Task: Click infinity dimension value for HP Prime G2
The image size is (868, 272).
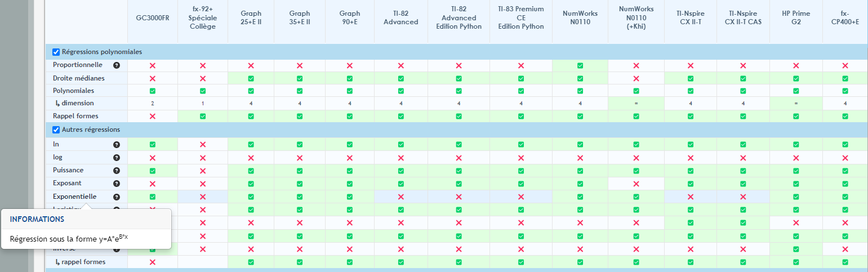Action: 796,104
